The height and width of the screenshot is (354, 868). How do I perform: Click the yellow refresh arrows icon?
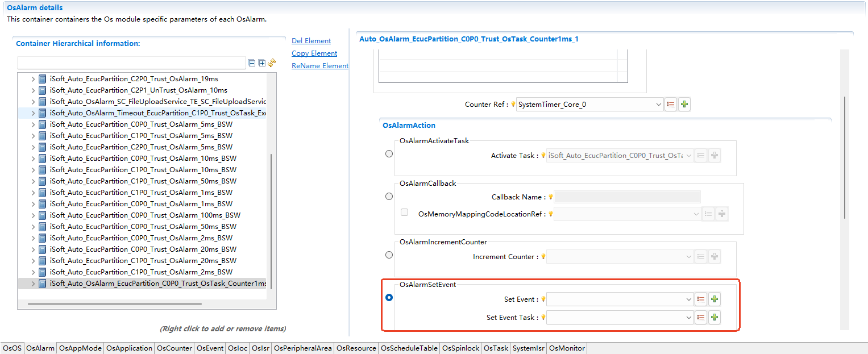click(272, 63)
